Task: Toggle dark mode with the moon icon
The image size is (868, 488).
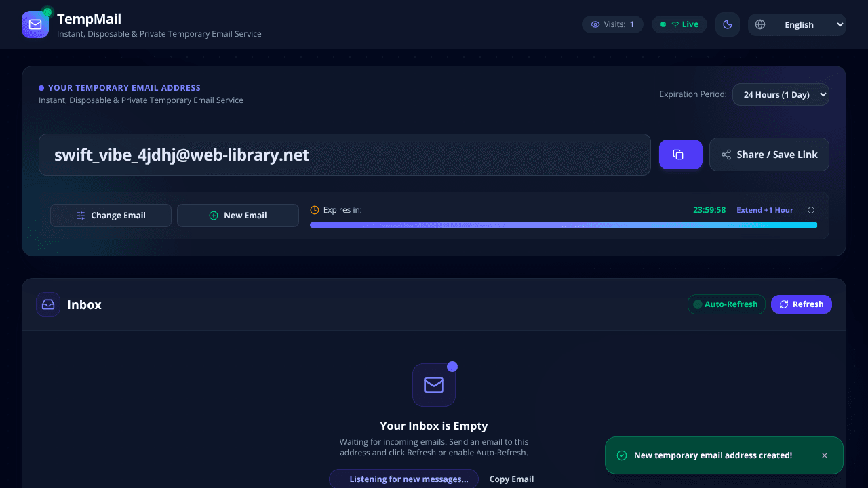Action: click(x=728, y=24)
